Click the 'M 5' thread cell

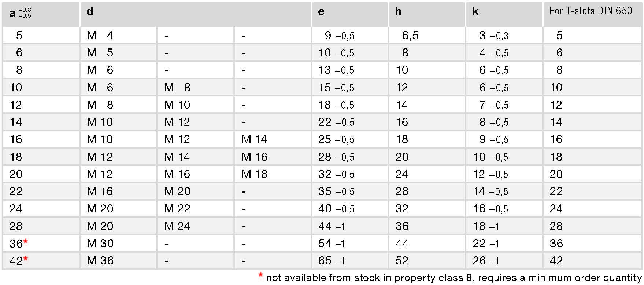pyautogui.click(x=100, y=53)
